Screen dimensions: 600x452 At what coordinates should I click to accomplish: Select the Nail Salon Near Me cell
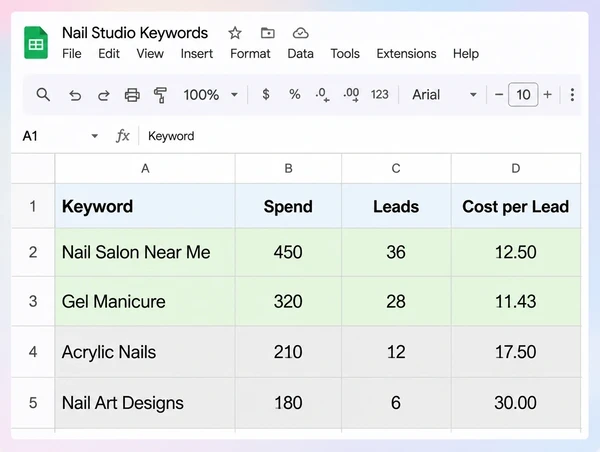click(145, 252)
